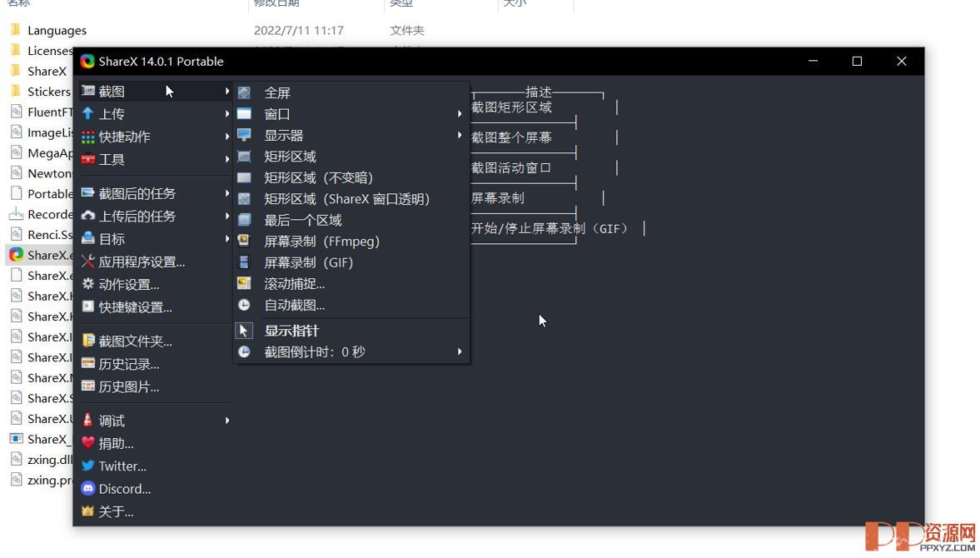Viewport: 980px width, 558px height.
Task: Open 截图文件夹 screenshots folder
Action: (x=135, y=341)
